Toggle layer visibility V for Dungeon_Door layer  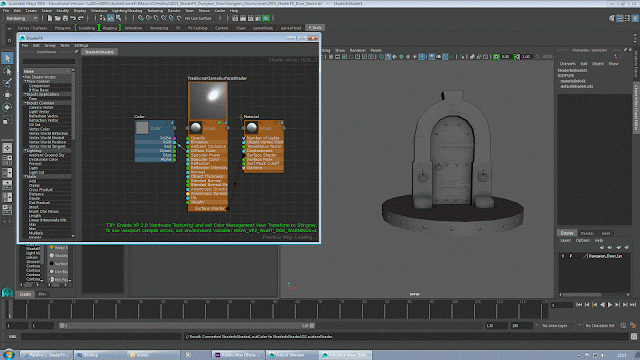tap(563, 256)
